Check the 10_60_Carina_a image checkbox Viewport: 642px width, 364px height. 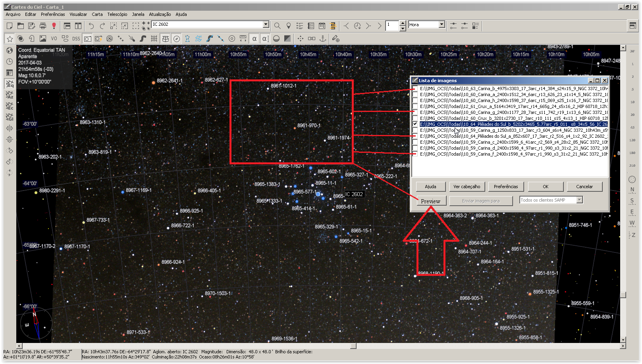point(415,94)
